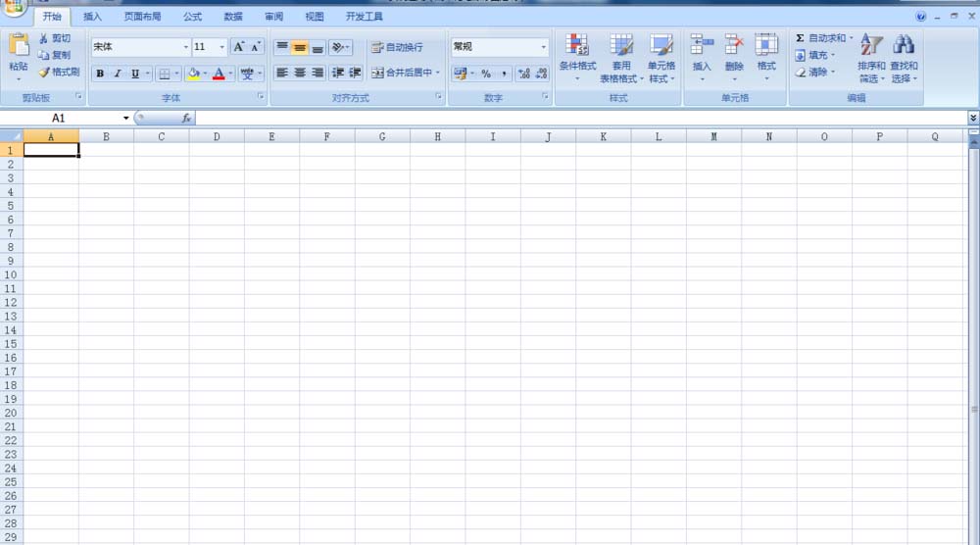Activate the Format Painter brush
This screenshot has height=545, width=980.
tap(44, 72)
